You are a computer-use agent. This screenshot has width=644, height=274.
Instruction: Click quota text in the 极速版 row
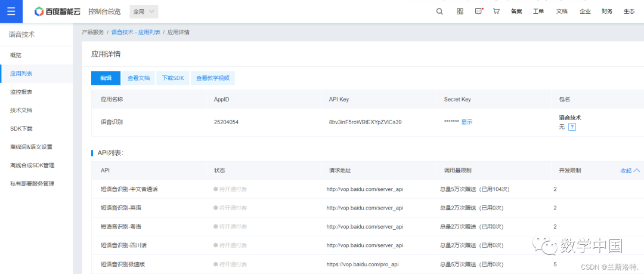coord(472,264)
